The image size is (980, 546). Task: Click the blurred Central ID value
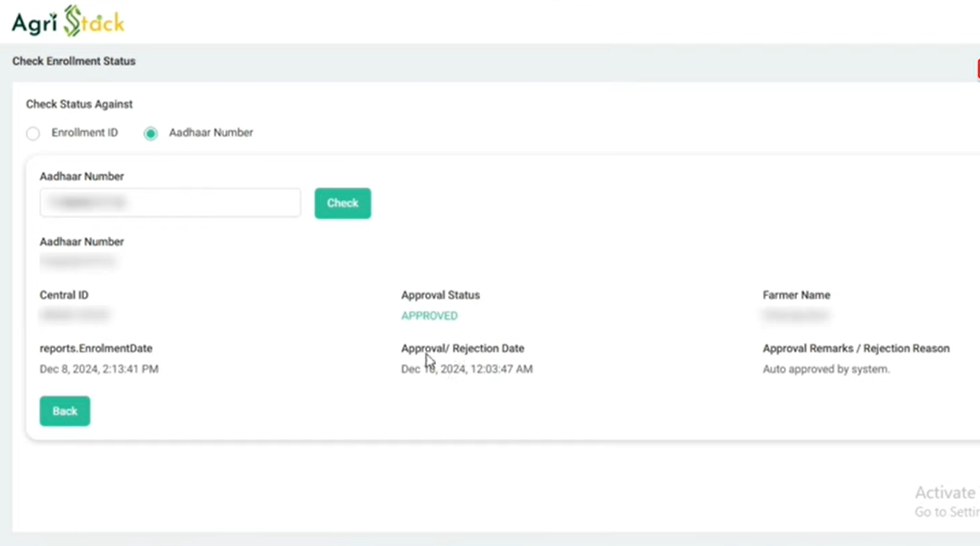click(x=75, y=315)
